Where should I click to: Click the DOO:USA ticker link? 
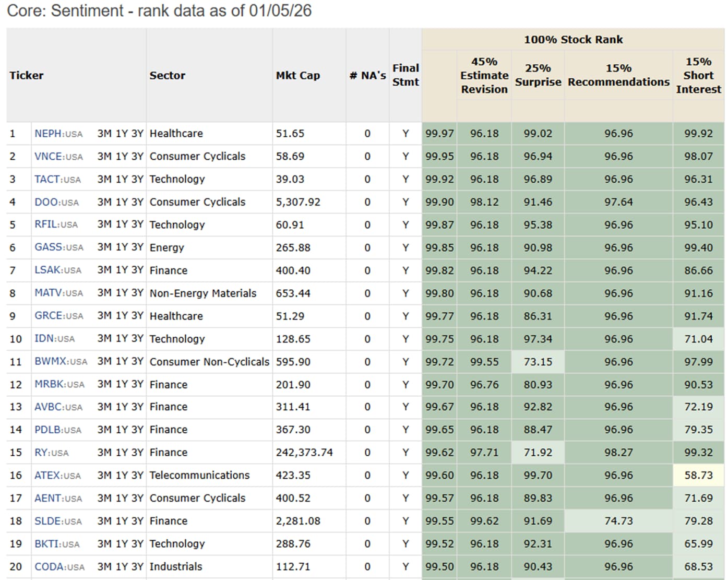[x=56, y=202]
